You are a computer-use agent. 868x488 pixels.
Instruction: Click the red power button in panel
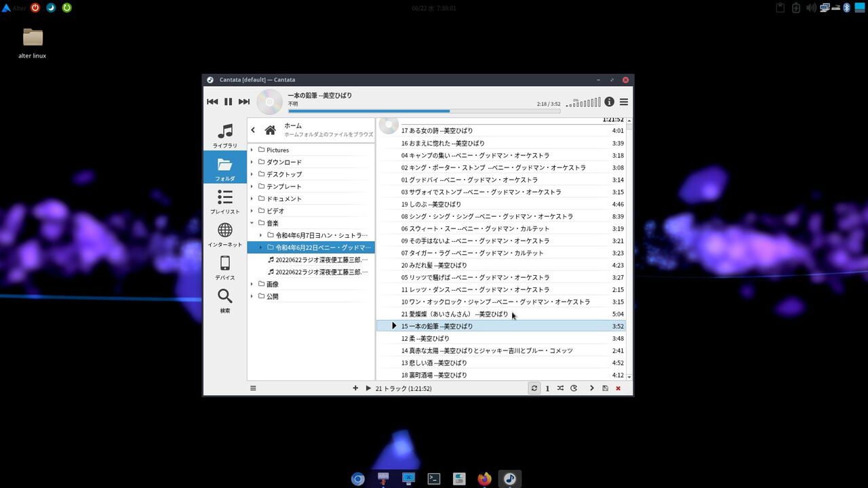(35, 8)
